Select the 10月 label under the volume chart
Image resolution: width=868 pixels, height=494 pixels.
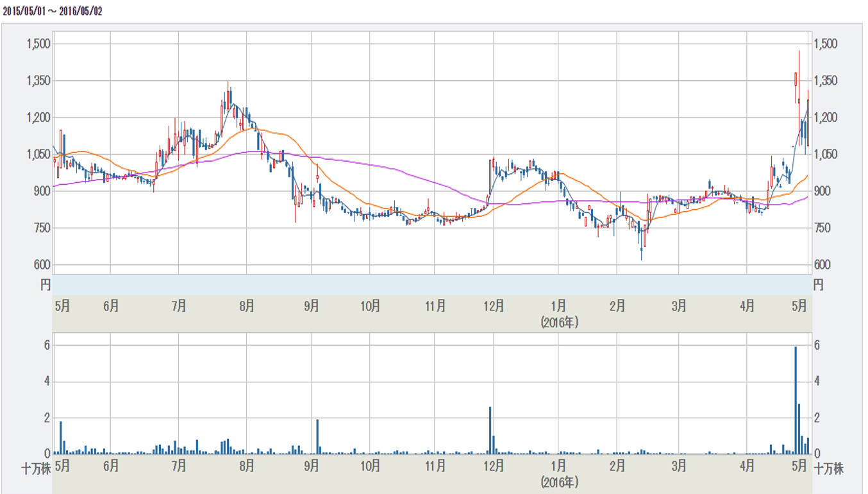click(x=370, y=466)
